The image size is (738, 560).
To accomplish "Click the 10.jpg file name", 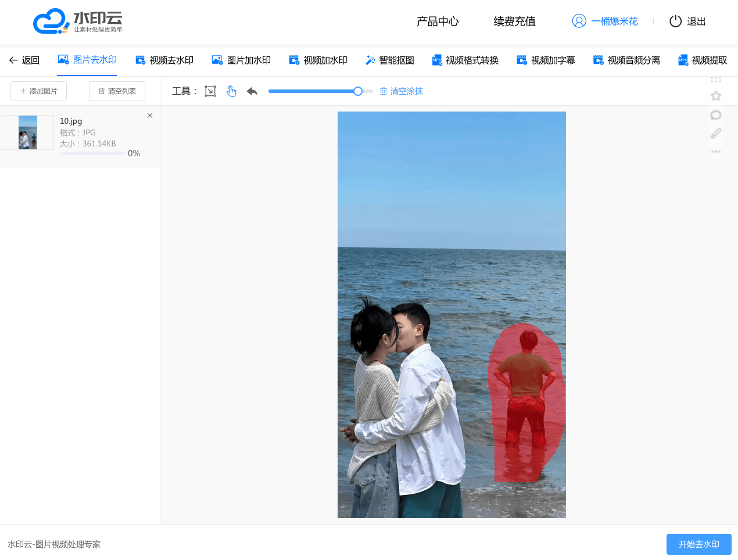I will point(71,121).
